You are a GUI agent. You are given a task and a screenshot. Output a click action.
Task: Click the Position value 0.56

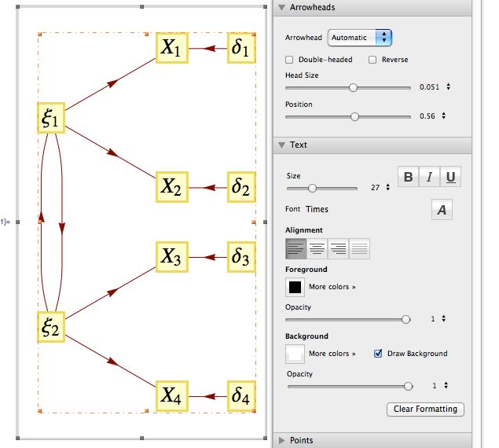427,116
